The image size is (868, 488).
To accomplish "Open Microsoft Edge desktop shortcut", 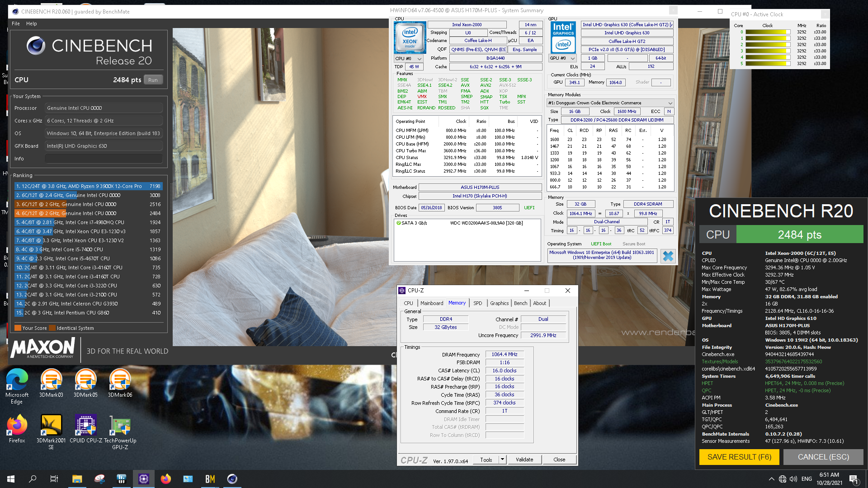I will pyautogui.click(x=17, y=380).
